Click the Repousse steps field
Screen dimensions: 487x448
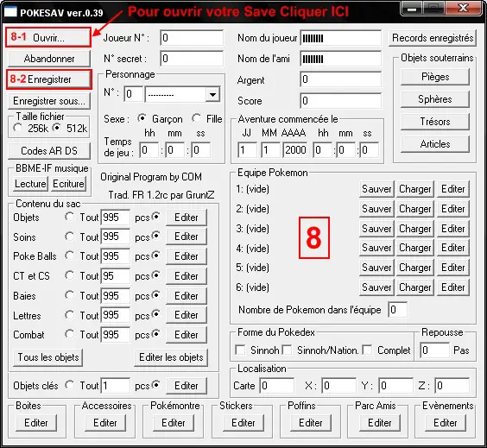pos(435,350)
